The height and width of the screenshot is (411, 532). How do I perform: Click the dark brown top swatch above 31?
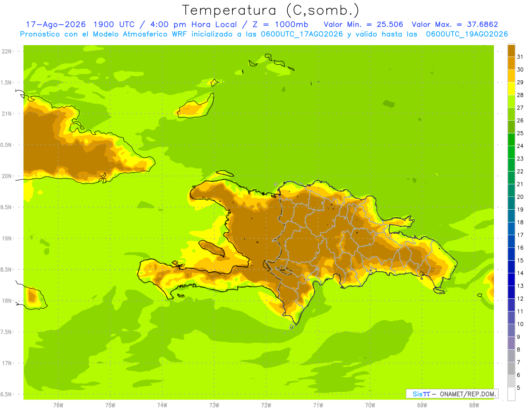511,51
